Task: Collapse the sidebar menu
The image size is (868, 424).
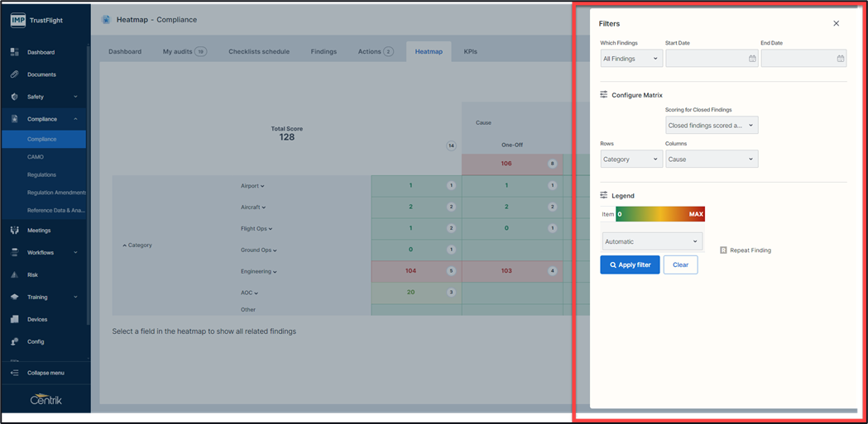Action: 45,373
